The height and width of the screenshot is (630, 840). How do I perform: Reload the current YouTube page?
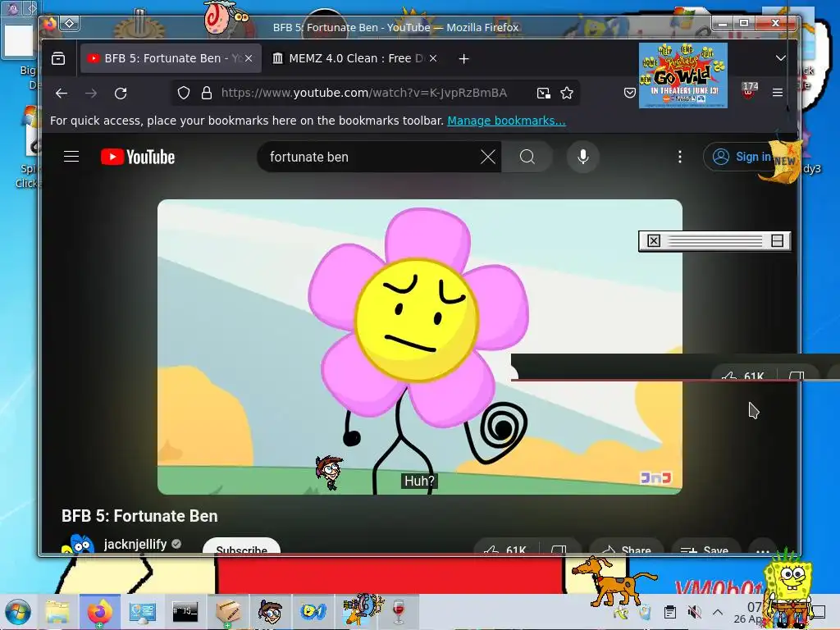(121, 94)
